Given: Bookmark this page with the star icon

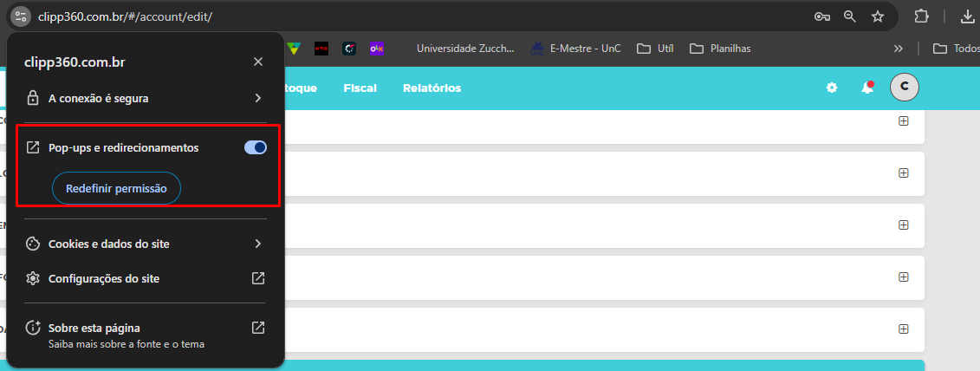Looking at the screenshot, I should 878,16.
